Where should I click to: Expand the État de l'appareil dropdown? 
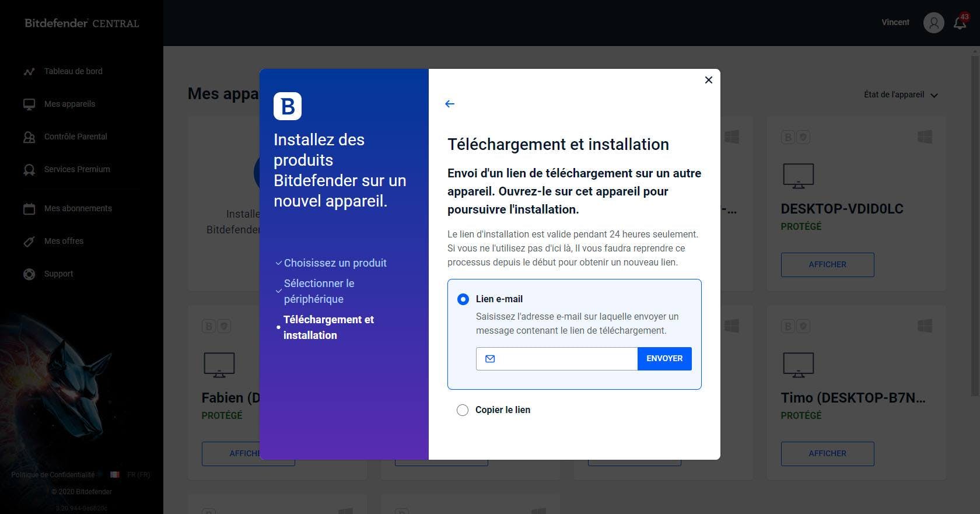(900, 95)
